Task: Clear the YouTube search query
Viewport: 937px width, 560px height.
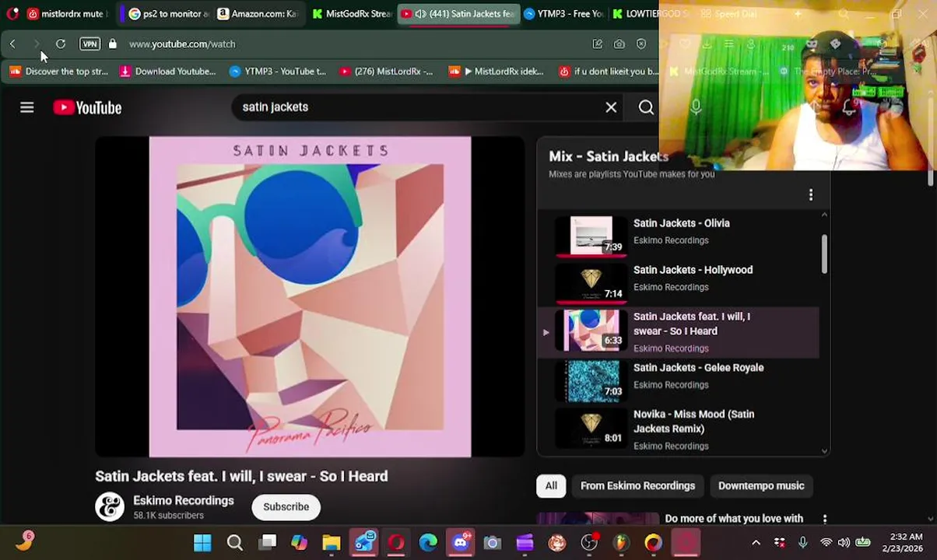Action: tap(611, 107)
